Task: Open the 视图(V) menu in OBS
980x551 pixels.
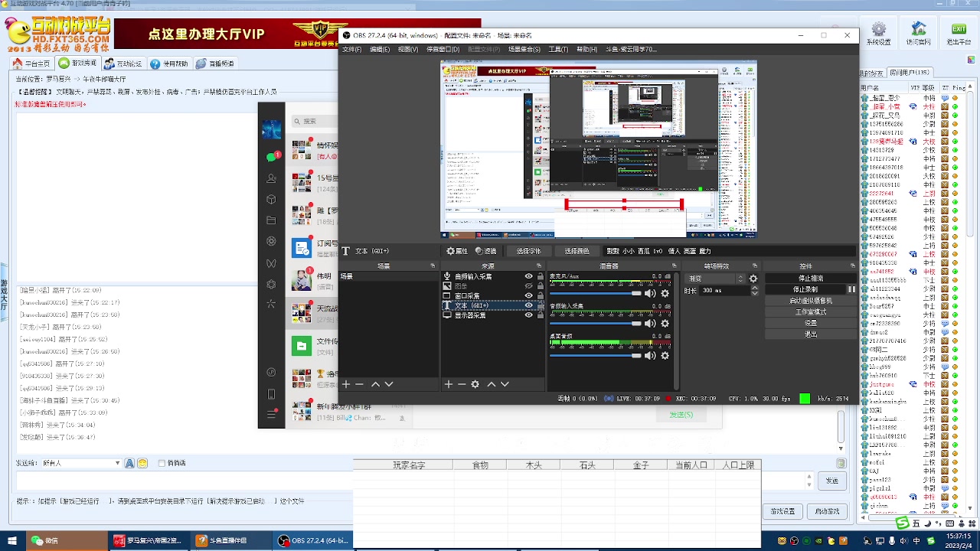Action: tap(408, 49)
